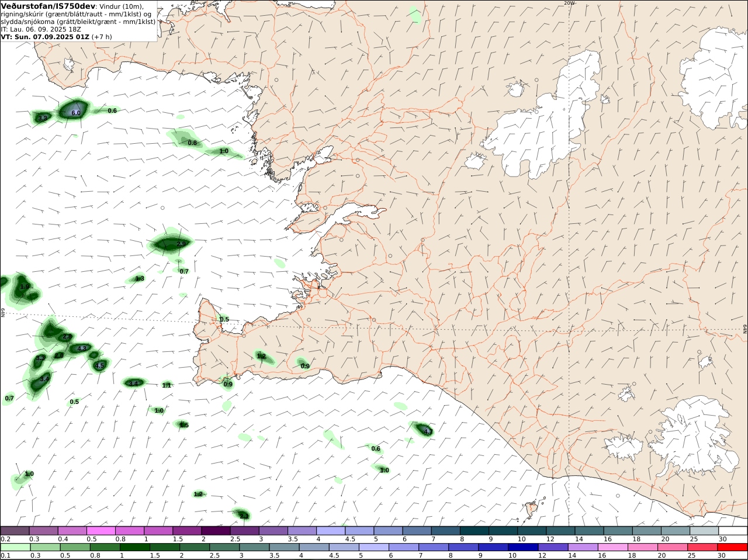Pick lower legend swatch between 3 and 3.5

(254, 547)
